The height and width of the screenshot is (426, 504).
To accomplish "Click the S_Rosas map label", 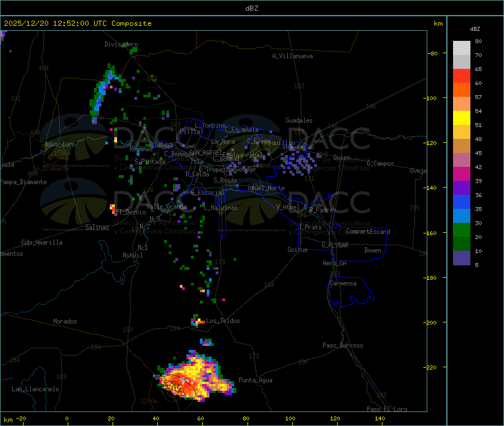I will 225,180.
